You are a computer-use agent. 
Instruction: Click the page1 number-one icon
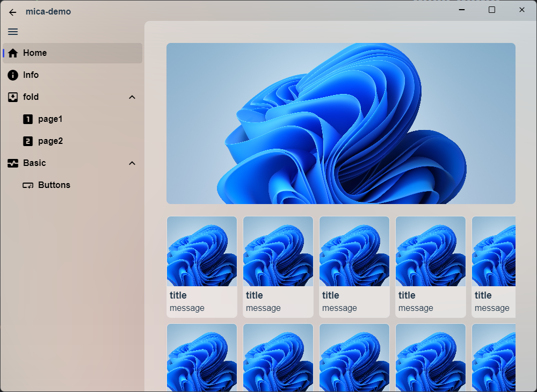pos(28,119)
